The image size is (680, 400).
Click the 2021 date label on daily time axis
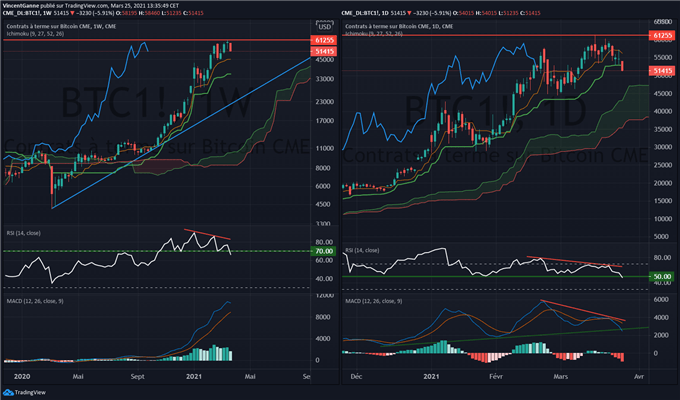coord(431,376)
